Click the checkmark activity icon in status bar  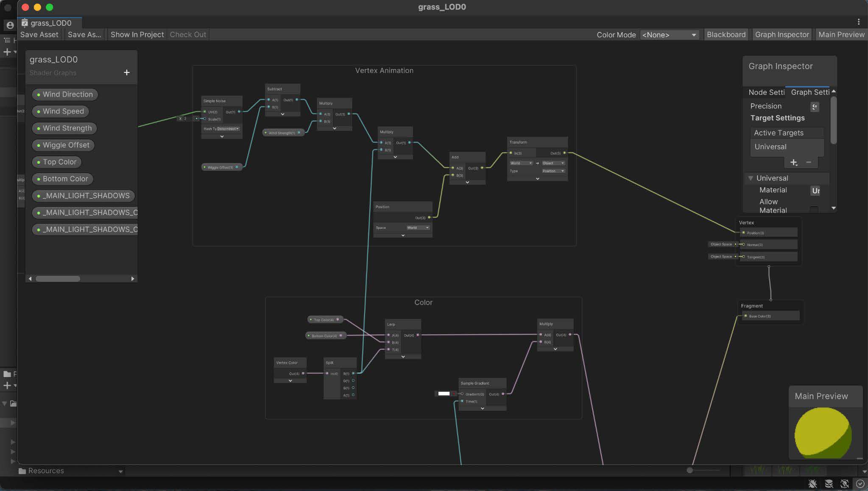860,483
